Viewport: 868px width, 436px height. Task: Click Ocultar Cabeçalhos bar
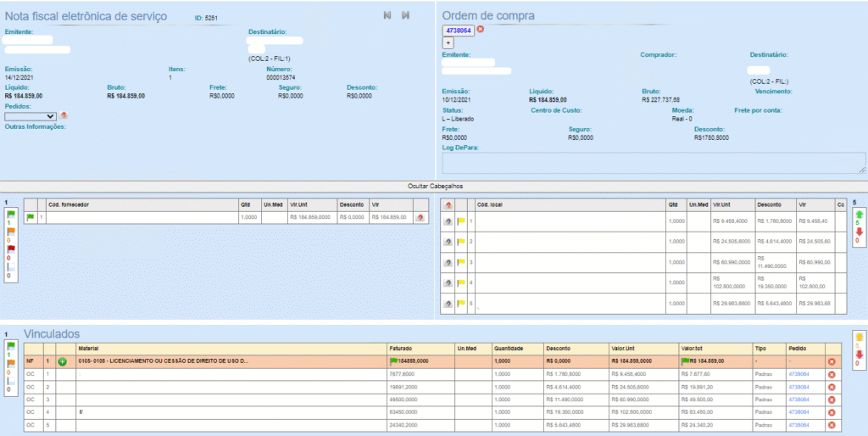click(x=433, y=186)
